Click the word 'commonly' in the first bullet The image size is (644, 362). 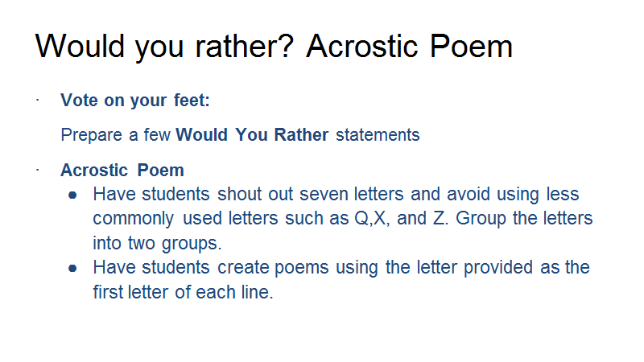(x=133, y=219)
